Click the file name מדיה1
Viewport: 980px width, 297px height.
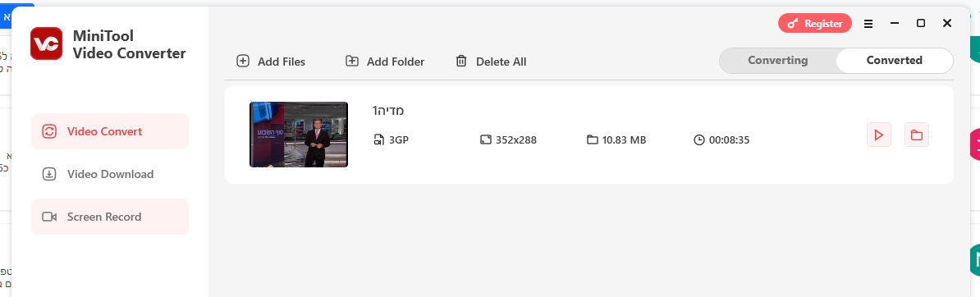click(x=388, y=111)
